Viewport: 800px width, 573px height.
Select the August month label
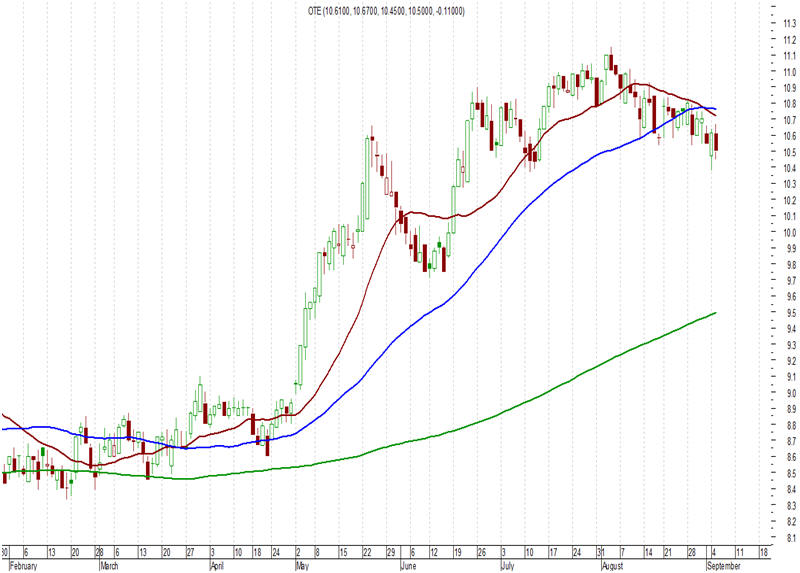coord(612,566)
